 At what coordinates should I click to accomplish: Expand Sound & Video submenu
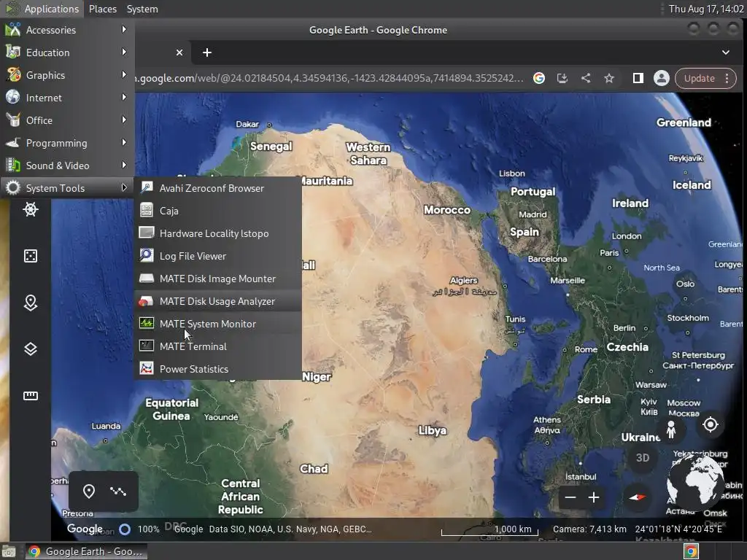click(67, 166)
